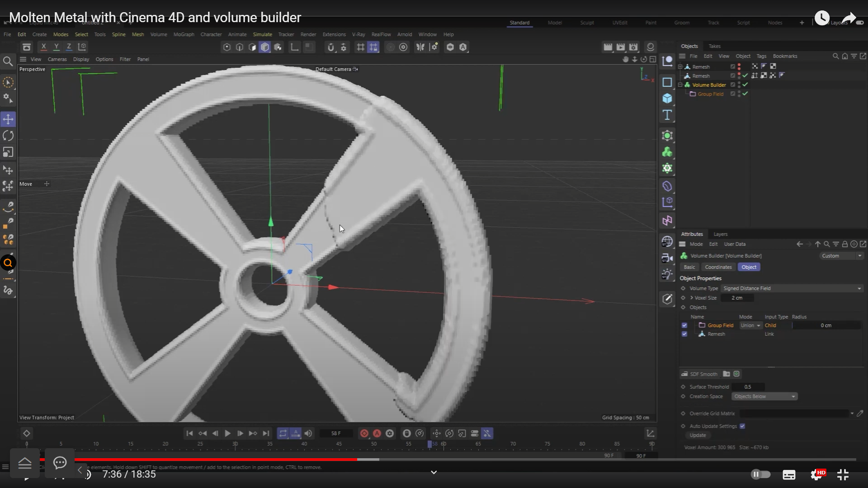Toggle second Remesh green enable checkmark

[x=745, y=75]
